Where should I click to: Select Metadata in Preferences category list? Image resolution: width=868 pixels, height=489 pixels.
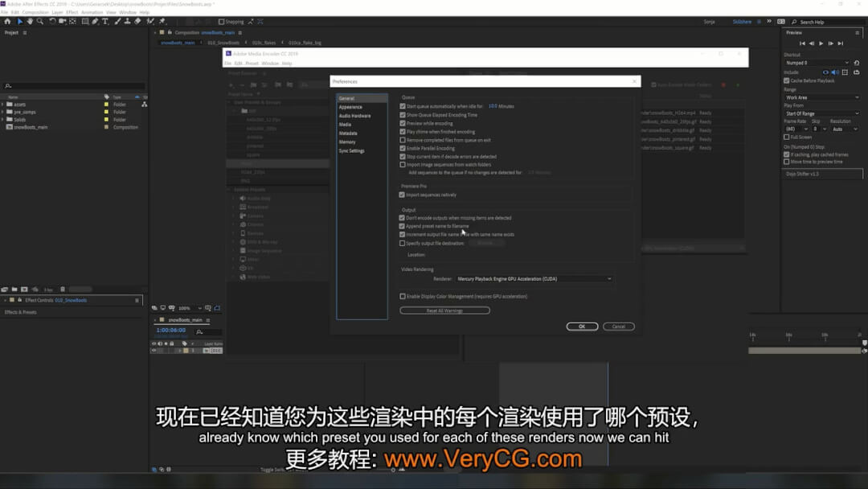(348, 134)
